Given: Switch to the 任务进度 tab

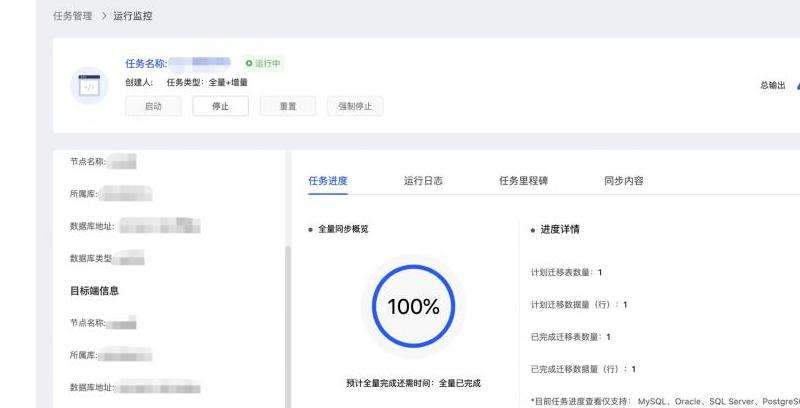Looking at the screenshot, I should pyautogui.click(x=327, y=181).
